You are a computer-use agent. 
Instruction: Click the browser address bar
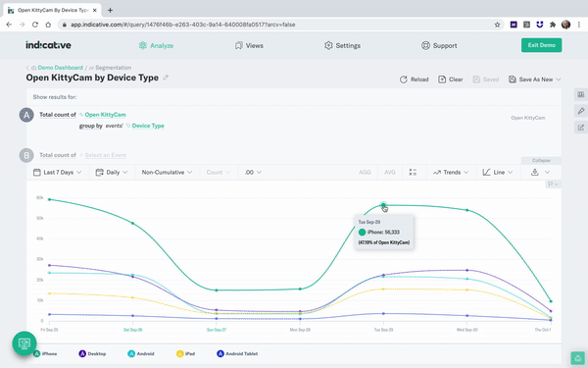pos(279,25)
